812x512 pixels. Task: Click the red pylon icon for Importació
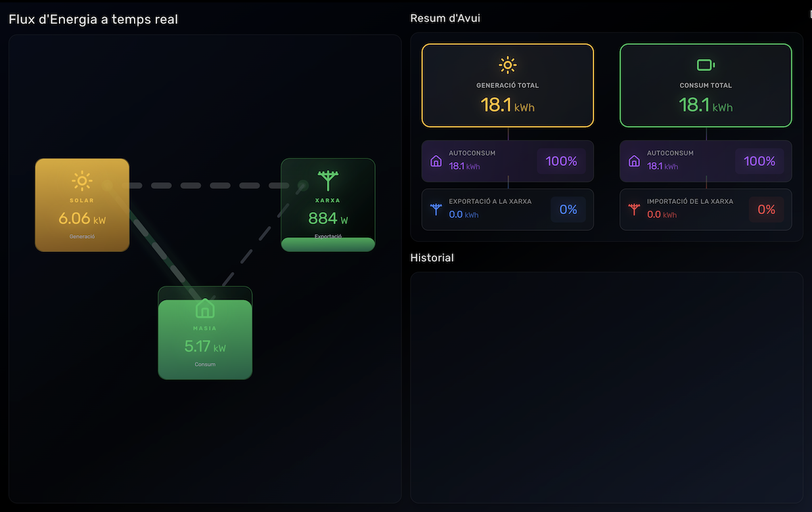(634, 209)
